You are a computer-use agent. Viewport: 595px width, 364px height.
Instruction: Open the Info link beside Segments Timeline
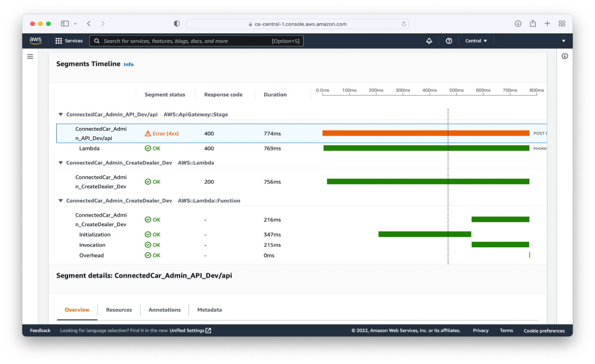click(129, 64)
